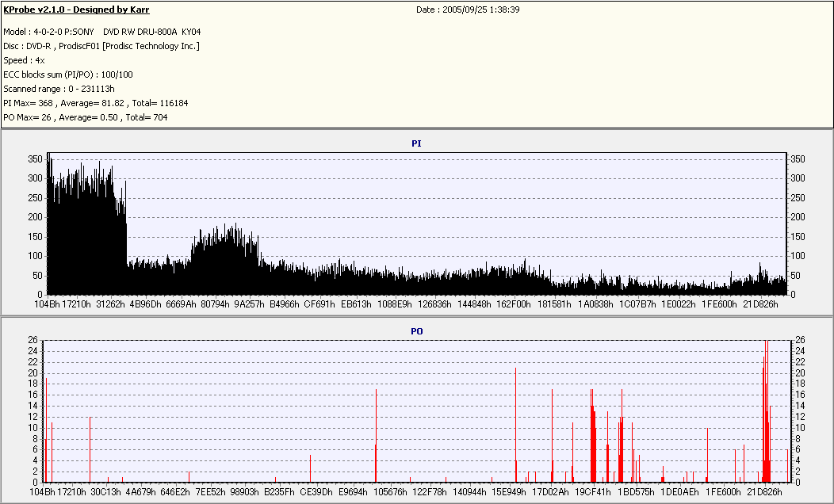The height and width of the screenshot is (504, 834).
Task: Select '4B96Dh' label under PI chart
Action: 145,304
